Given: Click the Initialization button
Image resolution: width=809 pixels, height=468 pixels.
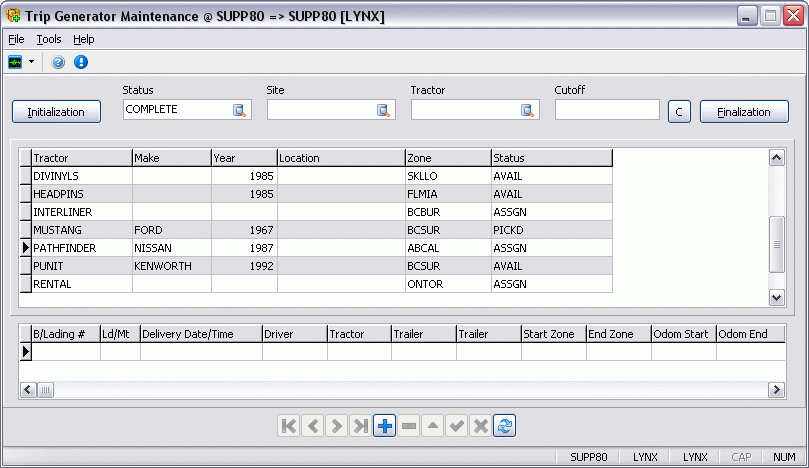Looking at the screenshot, I should (56, 112).
